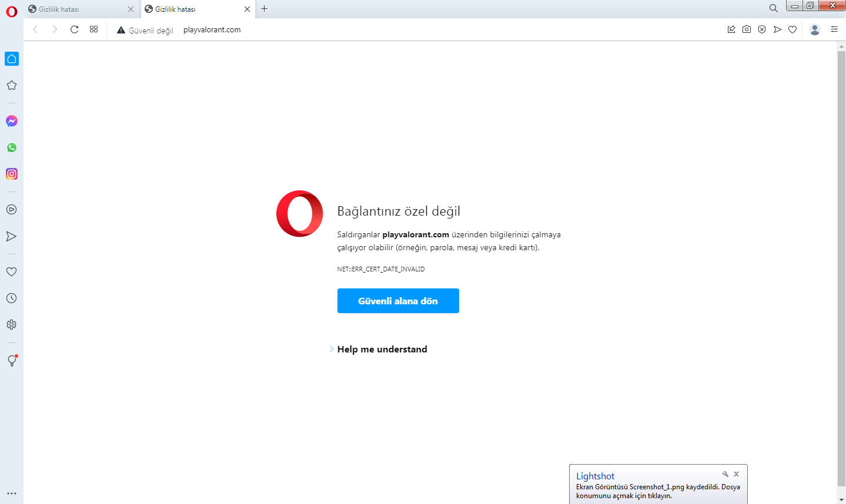Viewport: 846px width, 504px height.
Task: Open the Opera main menu logo
Action: pos(12,11)
